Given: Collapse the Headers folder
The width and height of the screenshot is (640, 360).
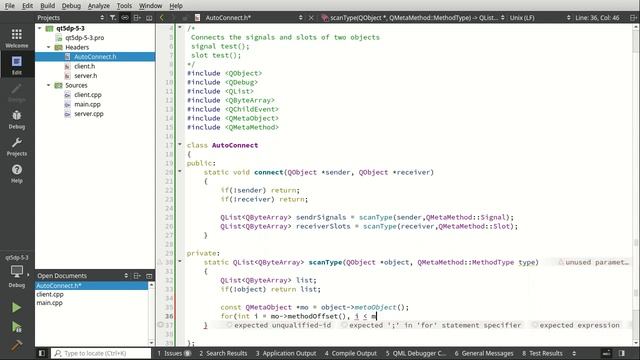Looking at the screenshot, I should coord(49,47).
